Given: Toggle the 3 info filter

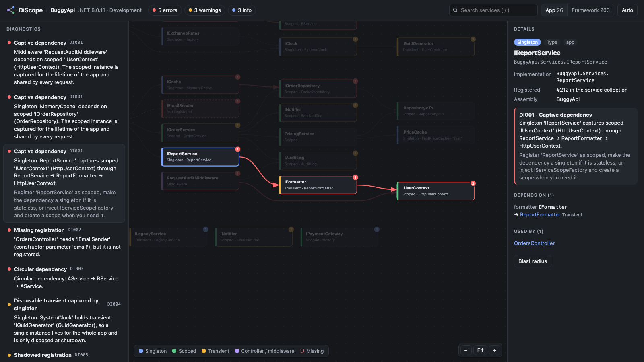Looking at the screenshot, I should (x=242, y=10).
